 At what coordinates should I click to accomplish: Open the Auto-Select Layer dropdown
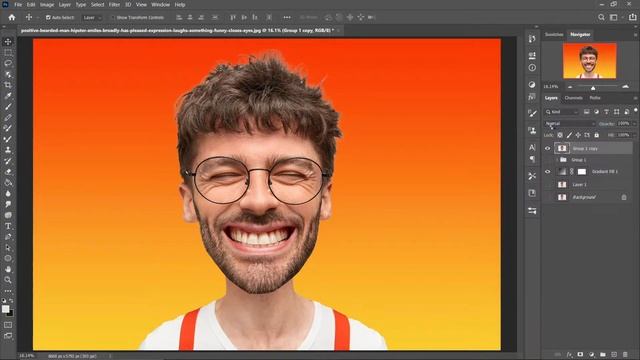91,18
